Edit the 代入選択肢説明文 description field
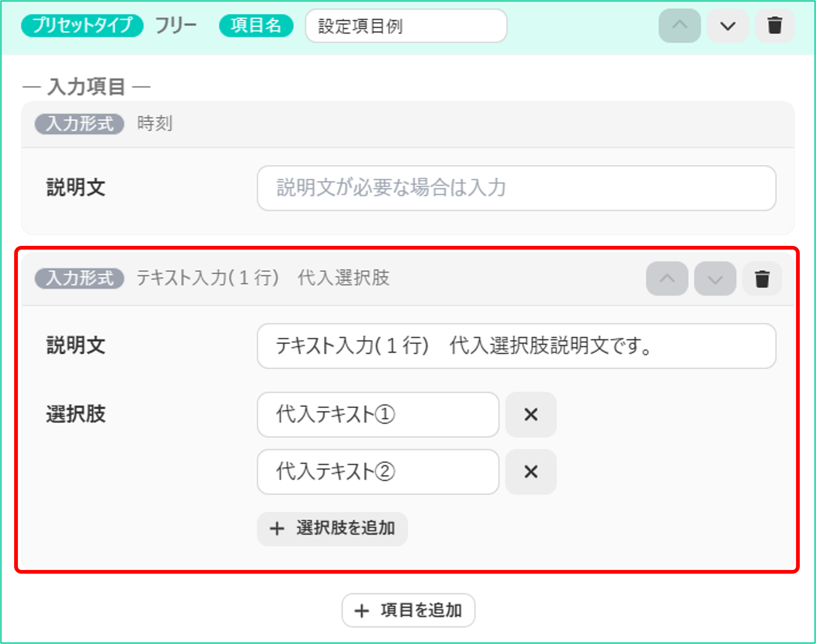The image size is (816, 644). tap(516, 346)
